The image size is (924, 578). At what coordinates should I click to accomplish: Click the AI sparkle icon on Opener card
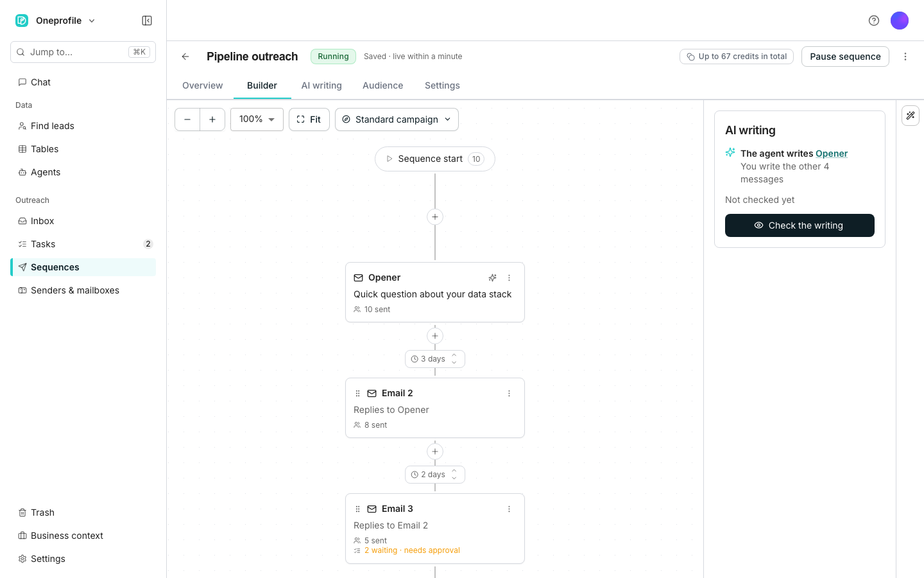tap(492, 278)
